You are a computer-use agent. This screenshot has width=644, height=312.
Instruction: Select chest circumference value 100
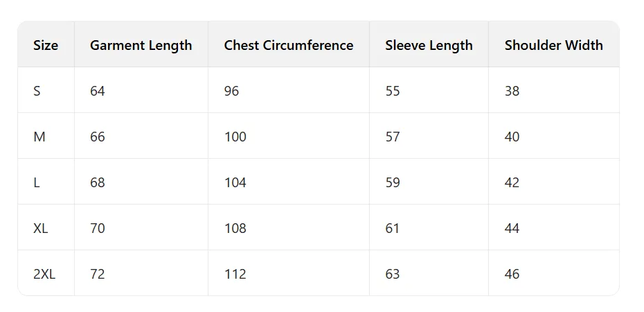pos(235,137)
